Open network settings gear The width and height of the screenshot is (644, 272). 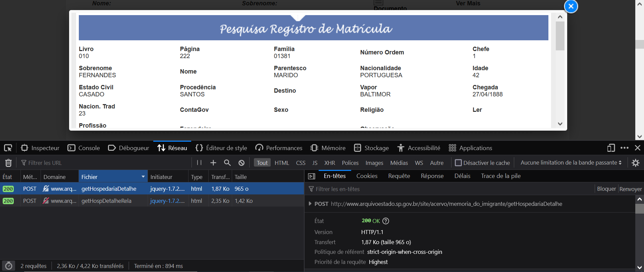pyautogui.click(x=635, y=163)
